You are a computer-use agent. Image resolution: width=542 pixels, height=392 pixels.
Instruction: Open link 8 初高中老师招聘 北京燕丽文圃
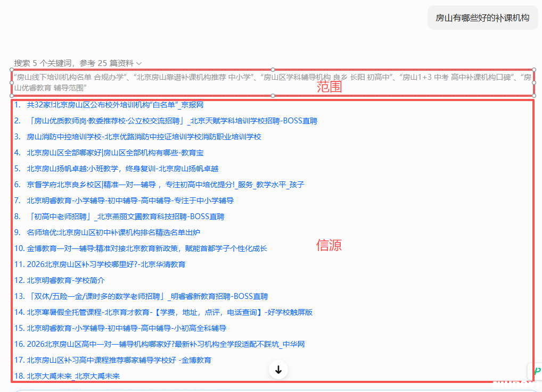[126, 216]
